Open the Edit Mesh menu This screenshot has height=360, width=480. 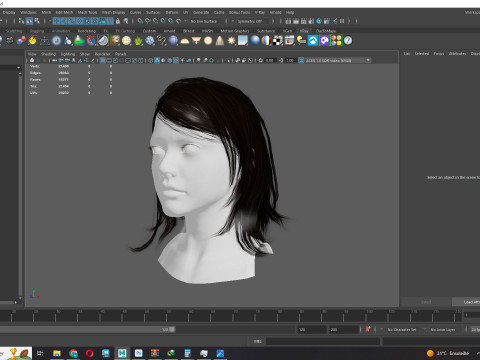tap(64, 12)
